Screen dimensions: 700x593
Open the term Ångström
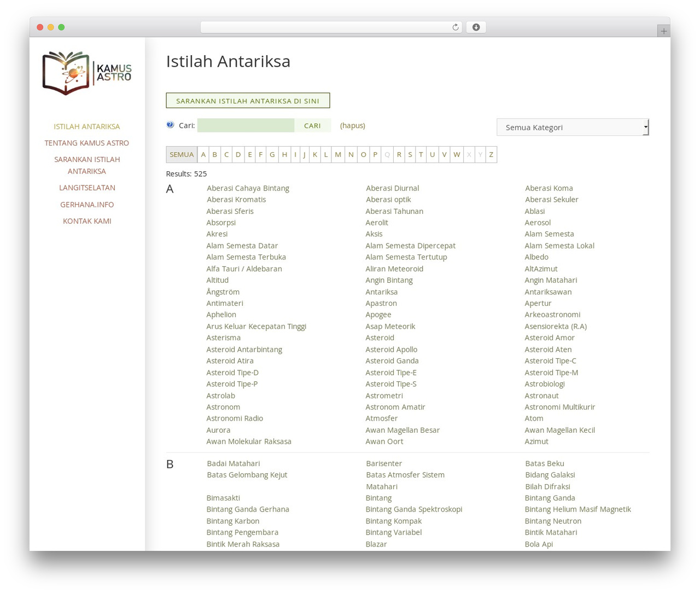tap(223, 292)
